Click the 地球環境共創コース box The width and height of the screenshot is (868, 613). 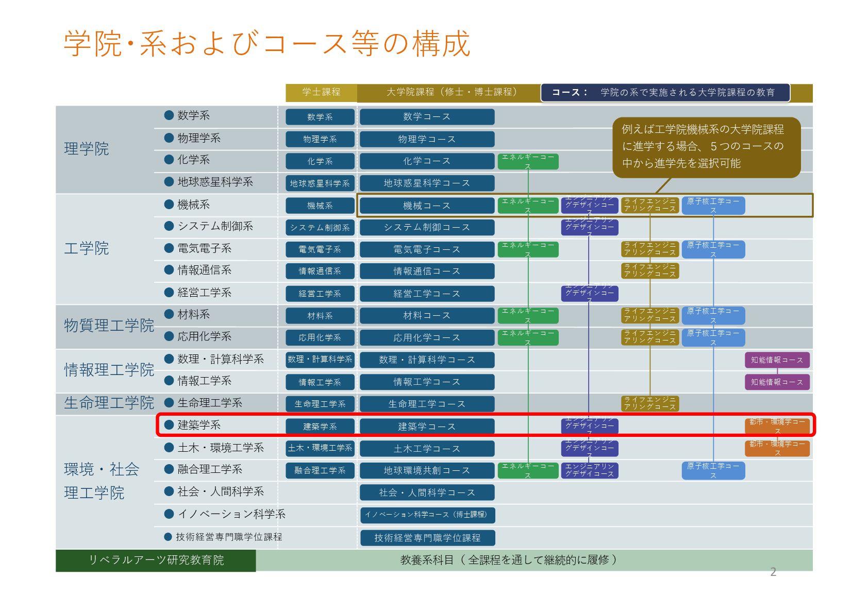pos(427,470)
